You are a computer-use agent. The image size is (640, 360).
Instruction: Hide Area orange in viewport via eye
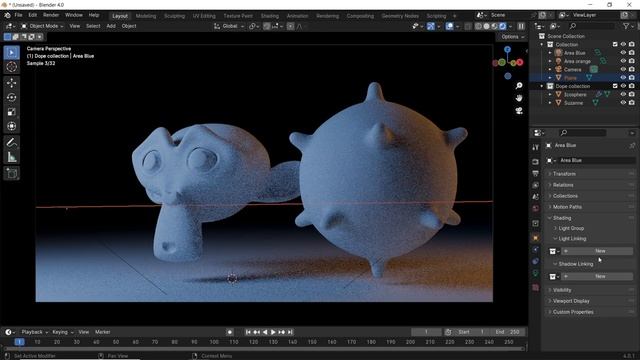click(x=623, y=61)
